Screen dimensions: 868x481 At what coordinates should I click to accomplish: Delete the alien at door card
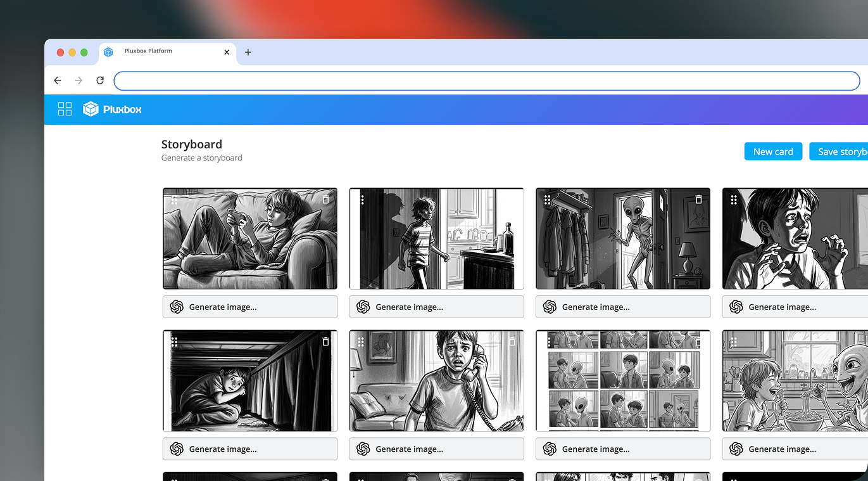coord(699,200)
